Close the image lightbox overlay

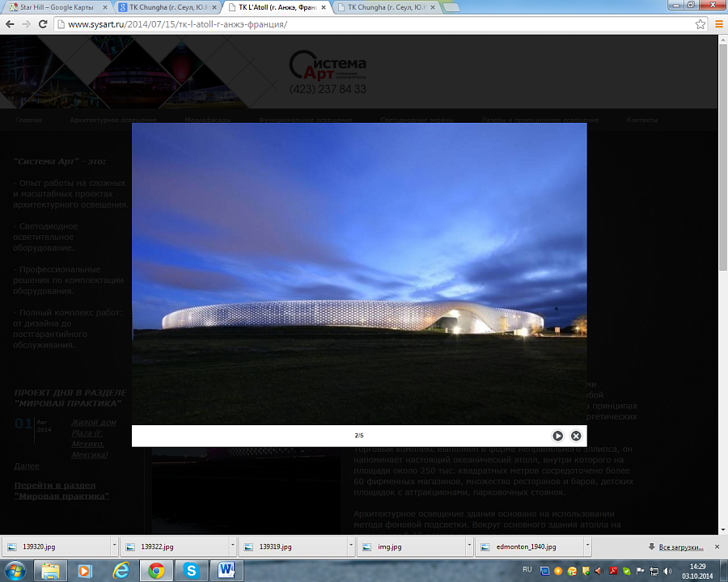(576, 436)
